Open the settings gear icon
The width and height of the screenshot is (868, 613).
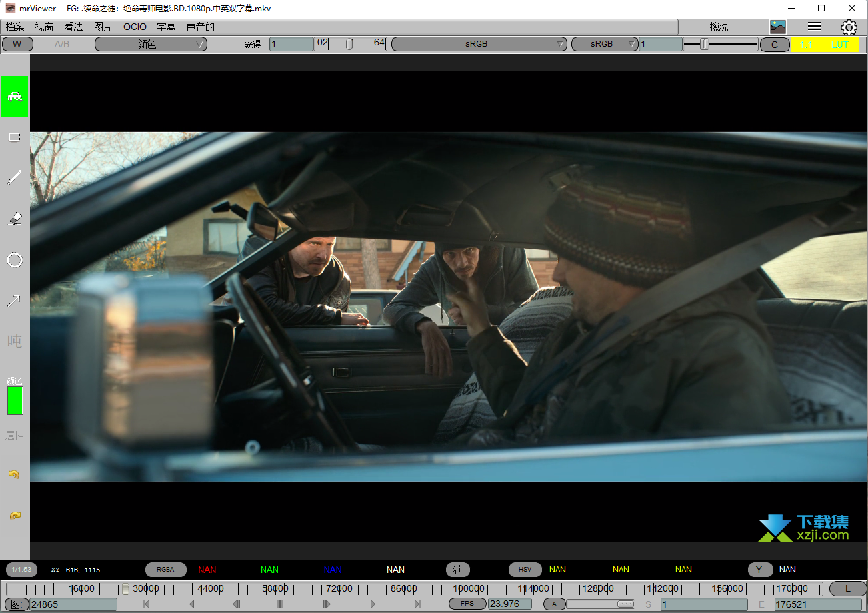849,27
